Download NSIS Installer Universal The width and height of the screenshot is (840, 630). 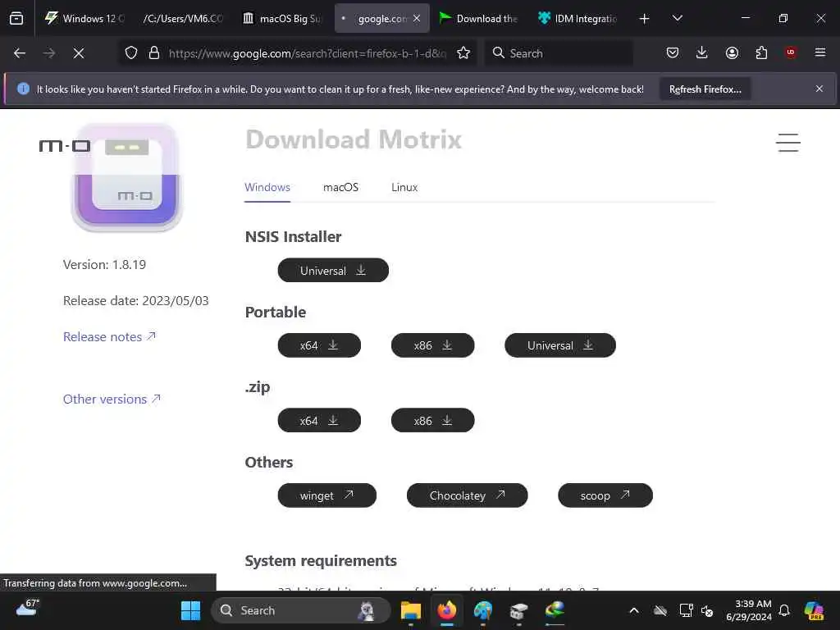click(x=333, y=271)
